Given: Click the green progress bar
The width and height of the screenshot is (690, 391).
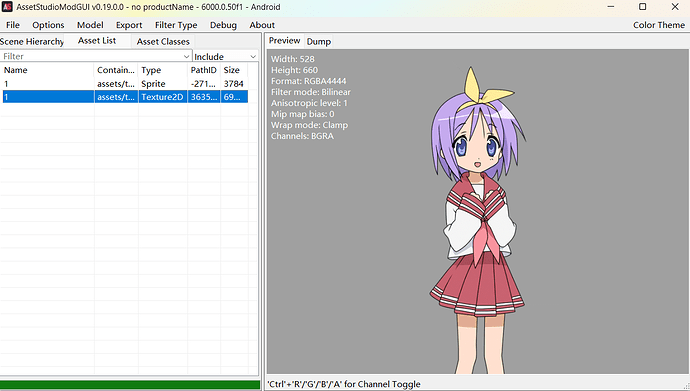Looking at the screenshot, I should pos(130,385).
